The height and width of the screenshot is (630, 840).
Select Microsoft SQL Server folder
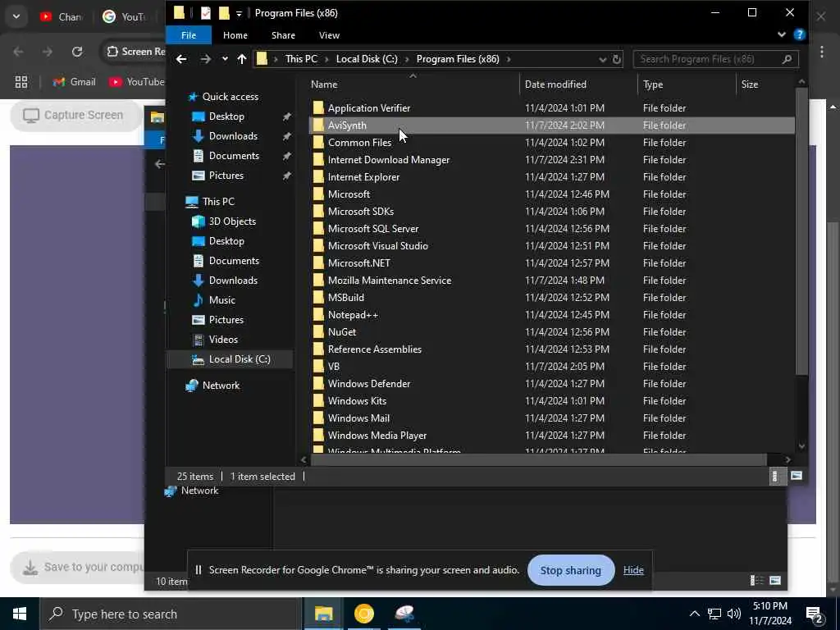click(373, 229)
